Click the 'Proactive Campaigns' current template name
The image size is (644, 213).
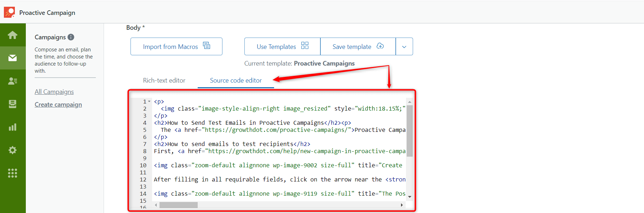pyautogui.click(x=324, y=63)
